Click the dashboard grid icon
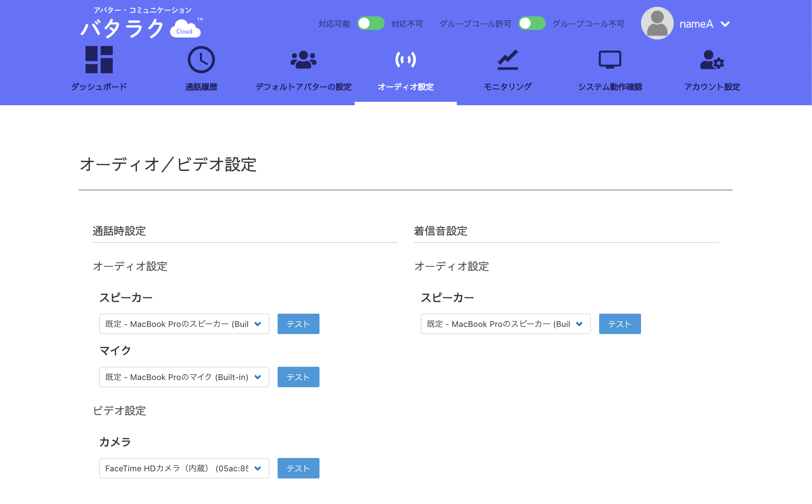 (99, 60)
